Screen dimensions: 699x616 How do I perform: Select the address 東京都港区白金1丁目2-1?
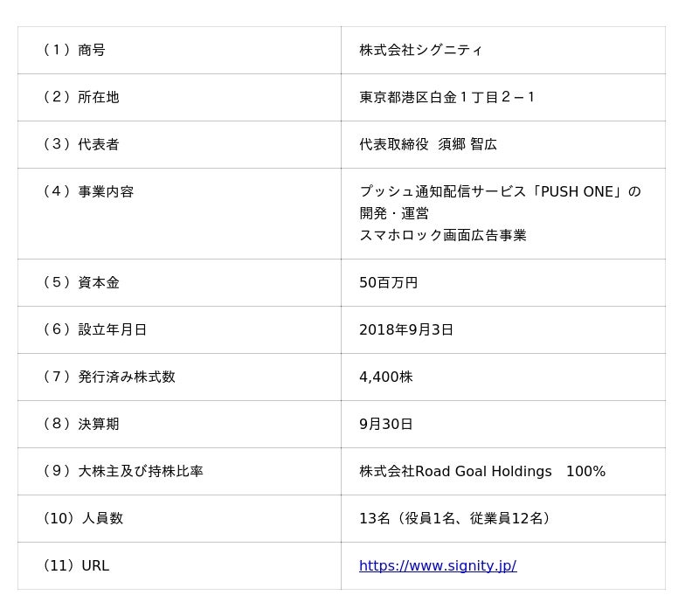446,98
